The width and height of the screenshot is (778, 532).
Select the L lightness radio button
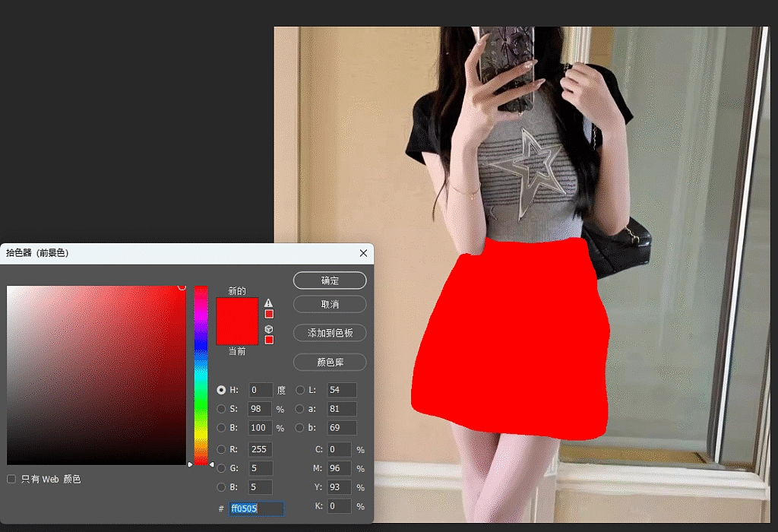point(299,390)
